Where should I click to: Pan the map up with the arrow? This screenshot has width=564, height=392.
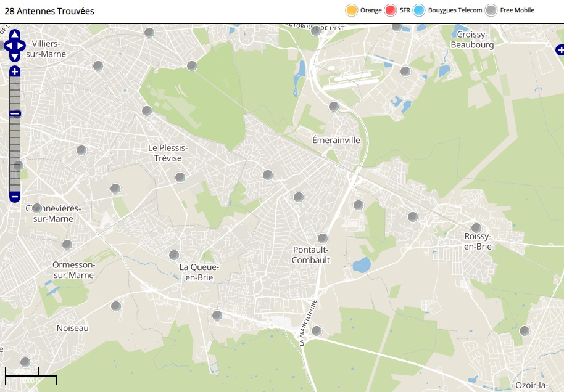tap(15, 35)
